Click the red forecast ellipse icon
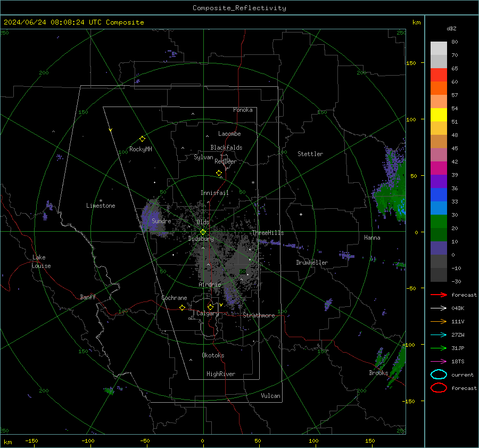Image resolution: width=479 pixels, height=448 pixels. [439, 388]
